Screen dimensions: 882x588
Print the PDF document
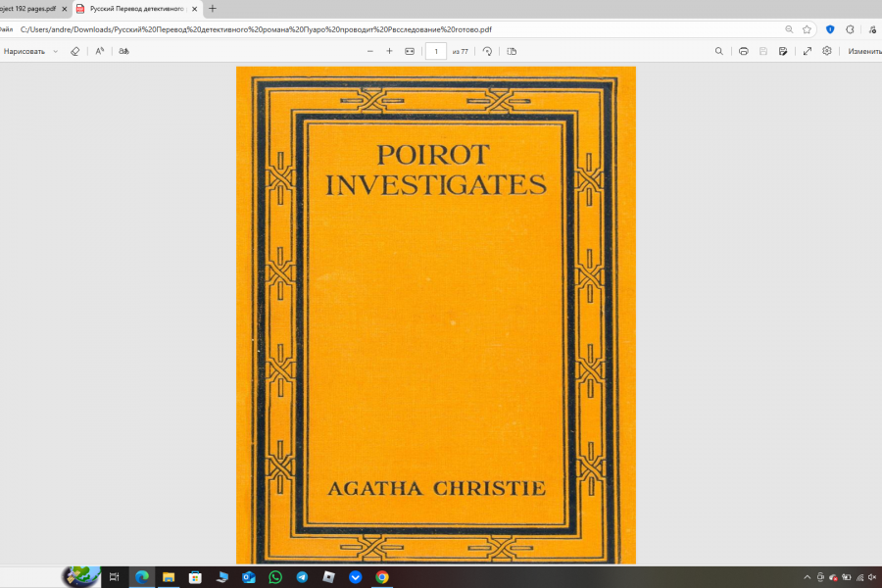point(744,51)
